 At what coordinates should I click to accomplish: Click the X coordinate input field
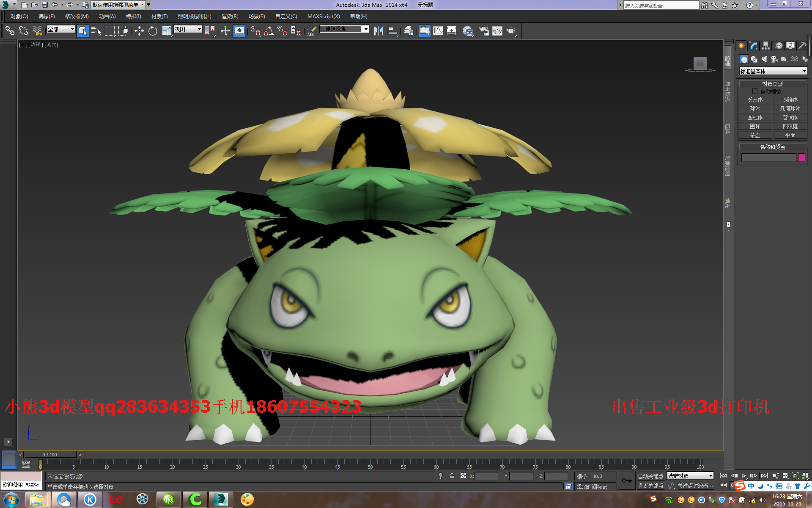(487, 476)
